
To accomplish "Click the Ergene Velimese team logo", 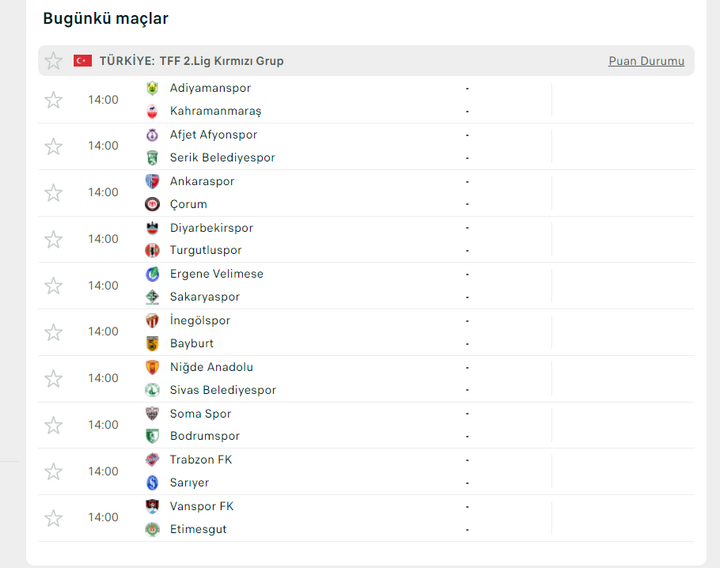I will (152, 274).
